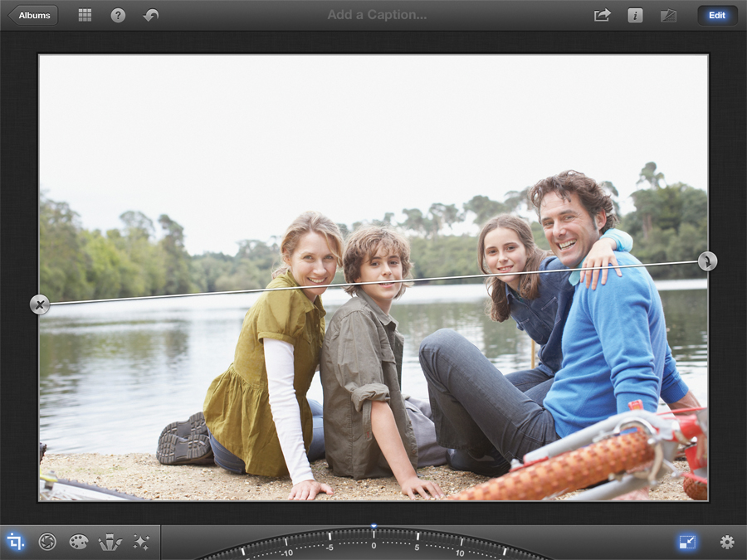Screen dimensions: 747x560
Task: Toggle the Edit button
Action: tap(716, 15)
